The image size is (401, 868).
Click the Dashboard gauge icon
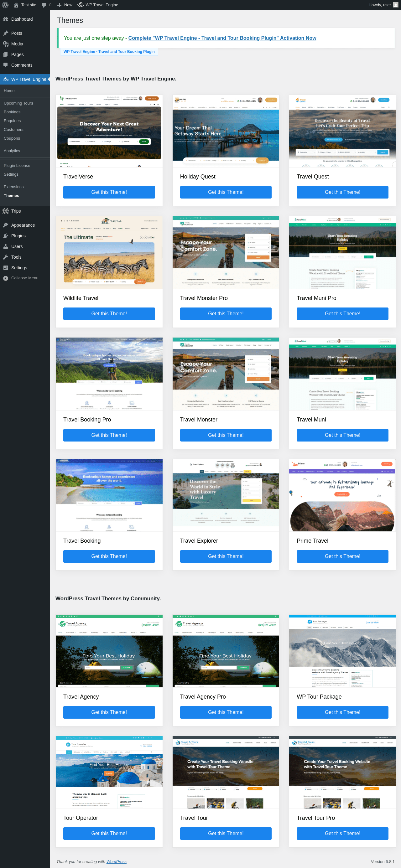(x=6, y=19)
